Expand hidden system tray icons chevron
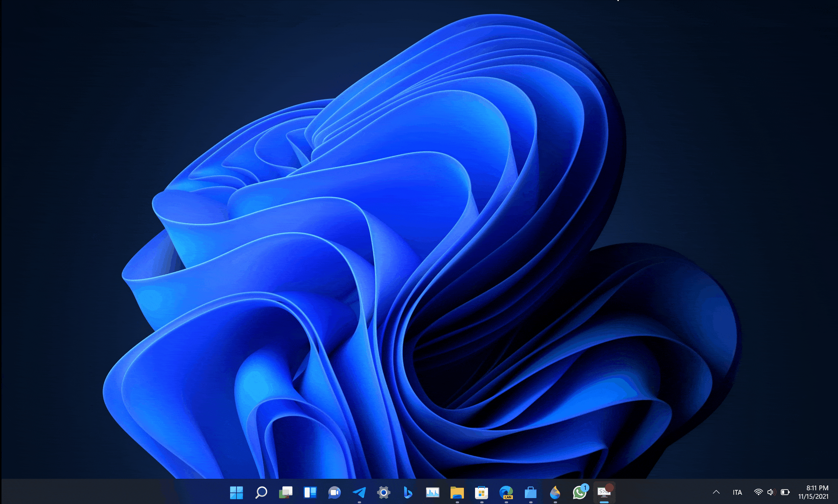The image size is (838, 504). (x=716, y=492)
